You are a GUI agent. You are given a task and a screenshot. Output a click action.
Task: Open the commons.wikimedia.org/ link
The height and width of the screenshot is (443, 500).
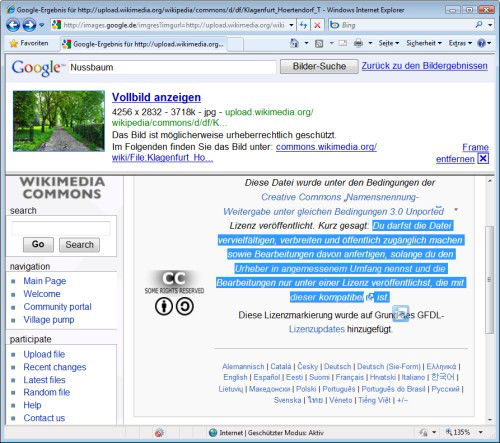point(326,147)
